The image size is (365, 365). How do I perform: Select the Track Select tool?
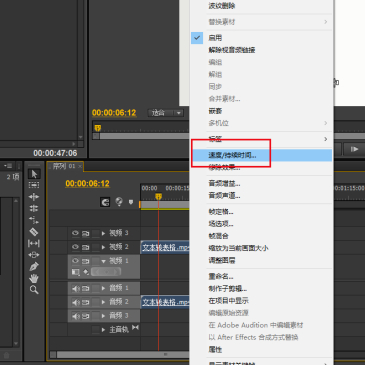coord(34,185)
